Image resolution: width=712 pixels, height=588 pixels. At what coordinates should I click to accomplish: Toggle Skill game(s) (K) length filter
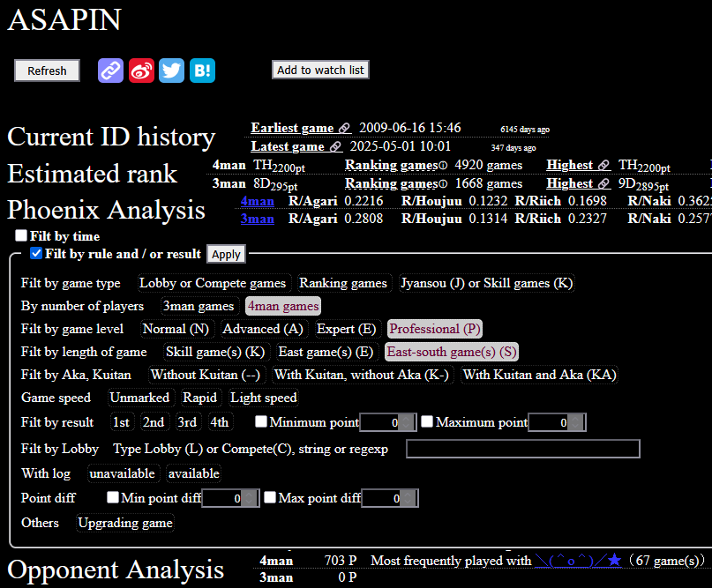pos(215,352)
